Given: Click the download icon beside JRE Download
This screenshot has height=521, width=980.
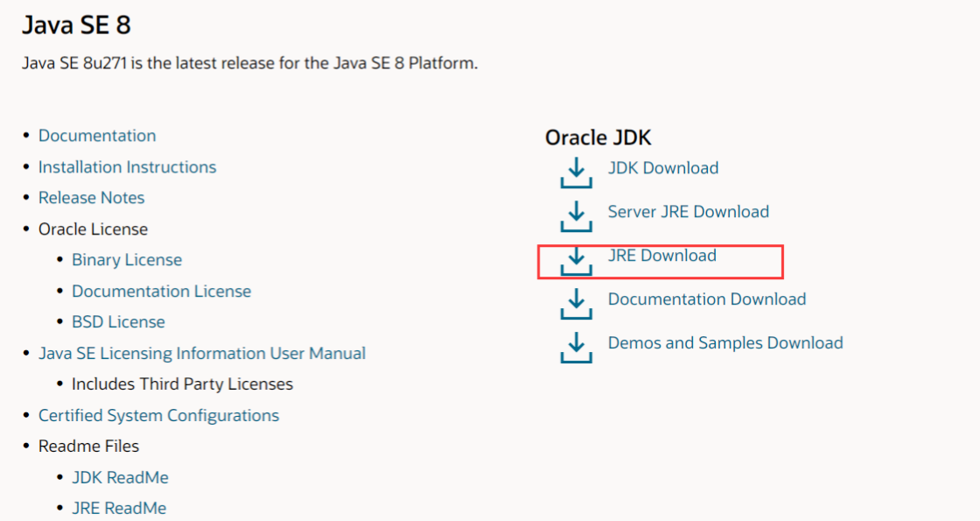Looking at the screenshot, I should tap(576, 259).
